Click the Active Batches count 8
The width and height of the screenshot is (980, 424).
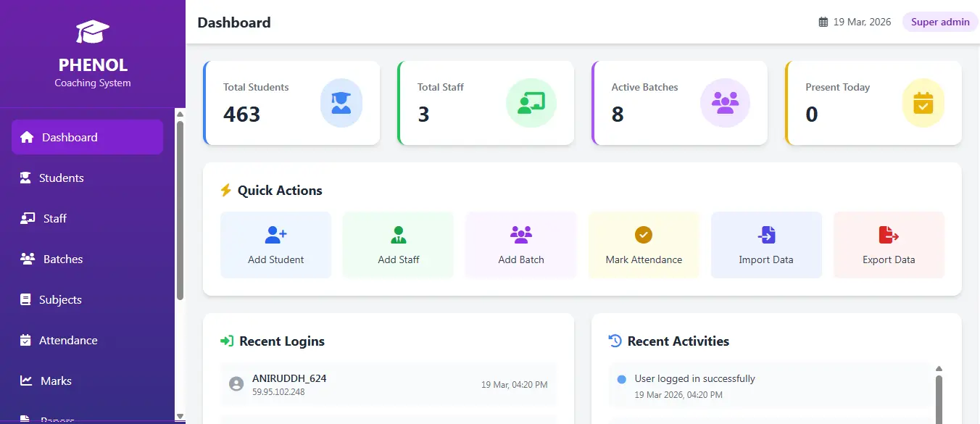[618, 115]
